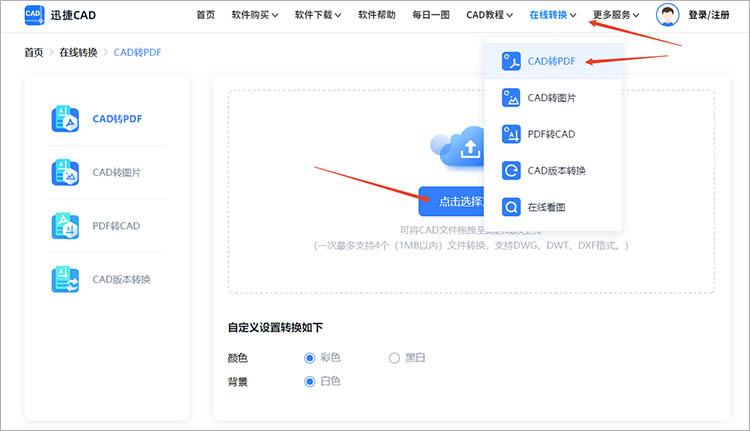Click the 迅捷CAD logo icon

(x=34, y=15)
